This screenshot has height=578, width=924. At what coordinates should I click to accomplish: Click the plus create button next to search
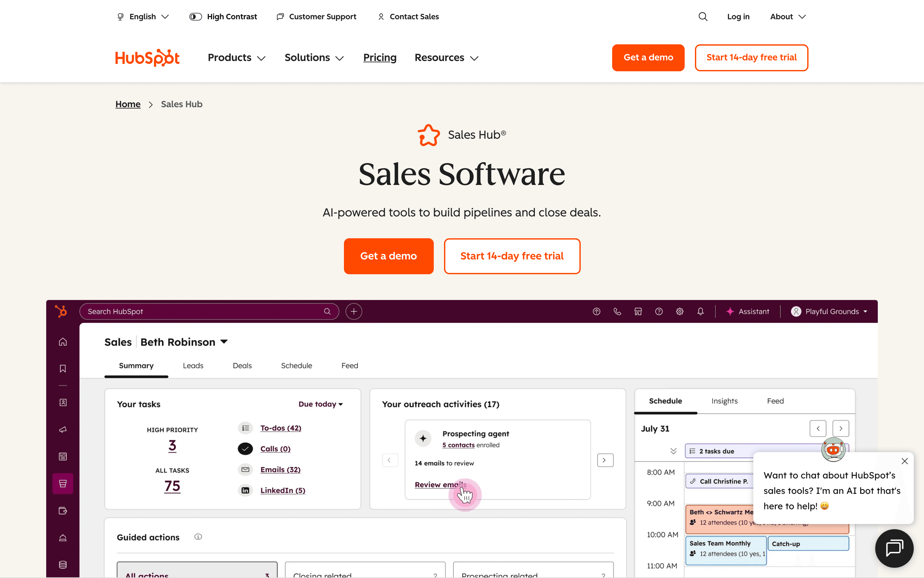pos(354,311)
